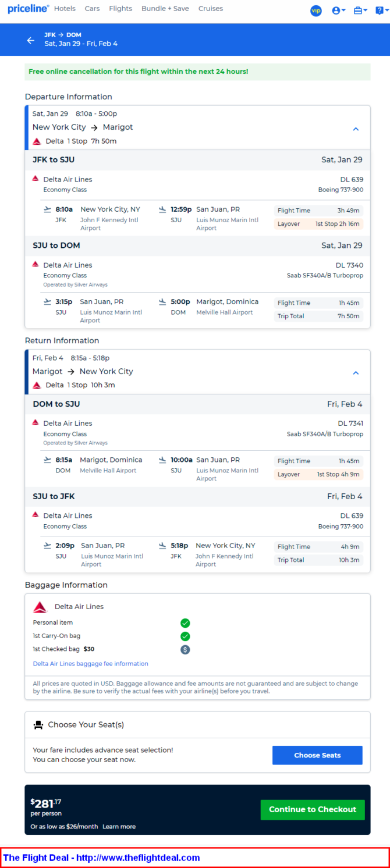Click the Continue to Checkout button
390x868 pixels.
312,809
